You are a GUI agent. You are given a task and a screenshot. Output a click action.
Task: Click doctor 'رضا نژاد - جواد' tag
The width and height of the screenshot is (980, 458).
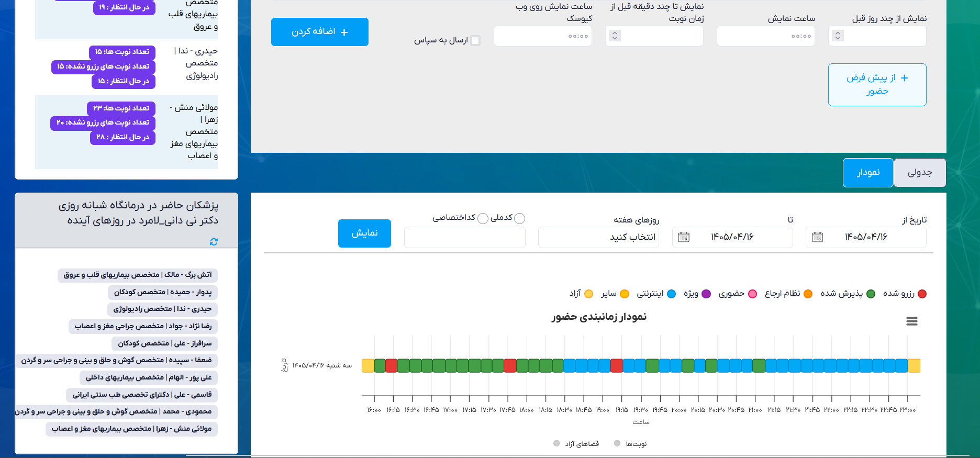tap(143, 327)
